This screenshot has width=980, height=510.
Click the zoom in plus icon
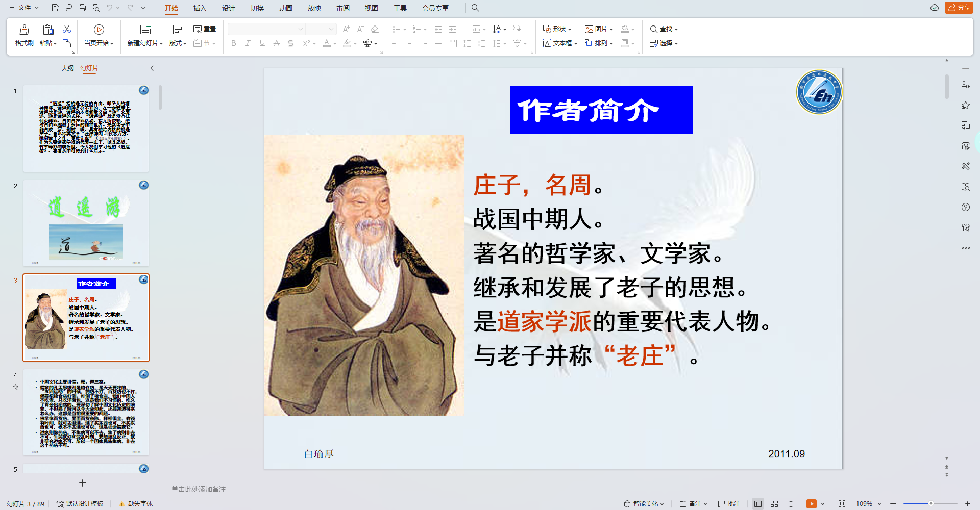pos(968,504)
